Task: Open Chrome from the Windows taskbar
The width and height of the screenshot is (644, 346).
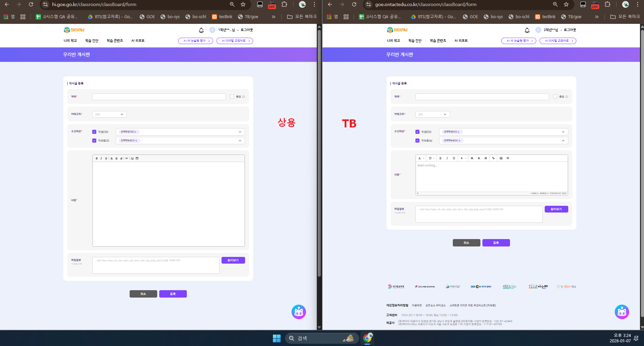Action: click(x=367, y=338)
